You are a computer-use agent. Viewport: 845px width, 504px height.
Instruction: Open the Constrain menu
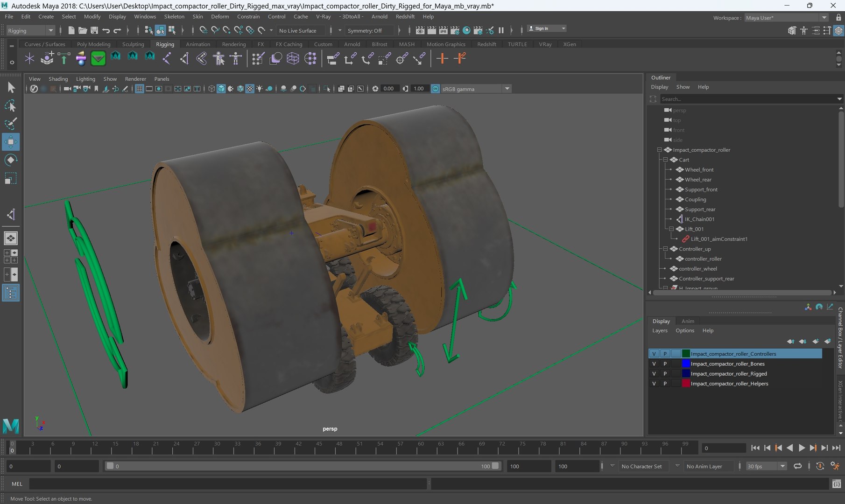[248, 16]
